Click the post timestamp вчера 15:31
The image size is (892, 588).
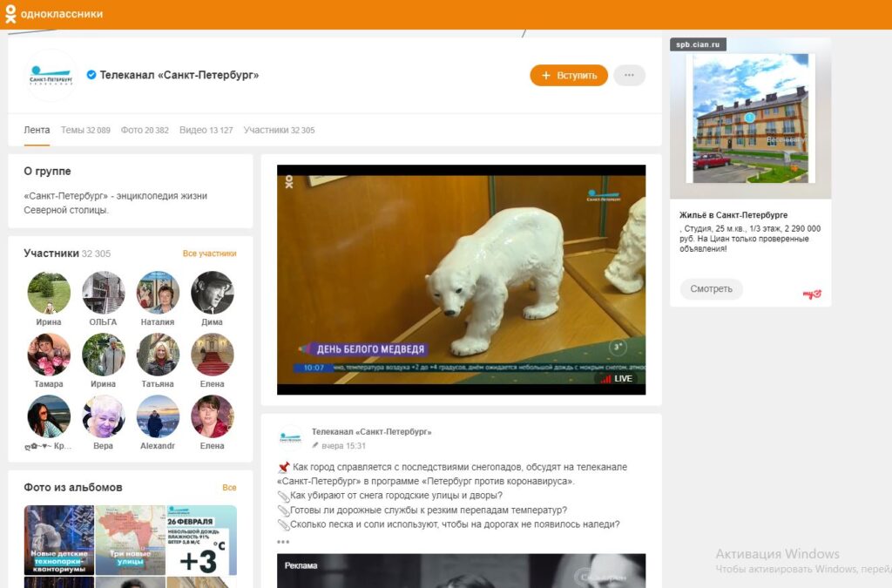pyautogui.click(x=343, y=446)
